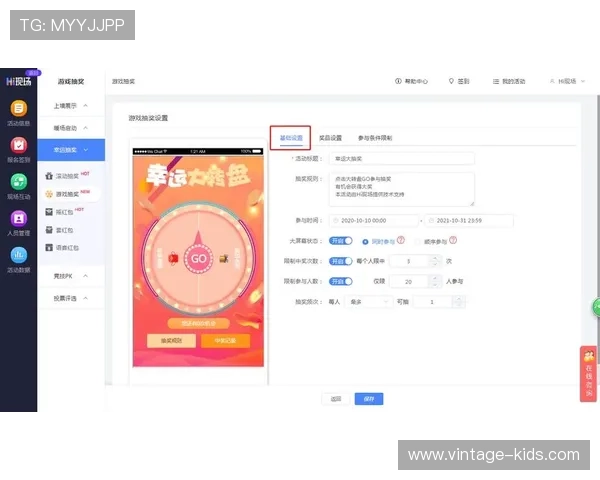Toggle the 限制中奖次数 switch
The width and height of the screenshot is (600, 480).
[340, 261]
